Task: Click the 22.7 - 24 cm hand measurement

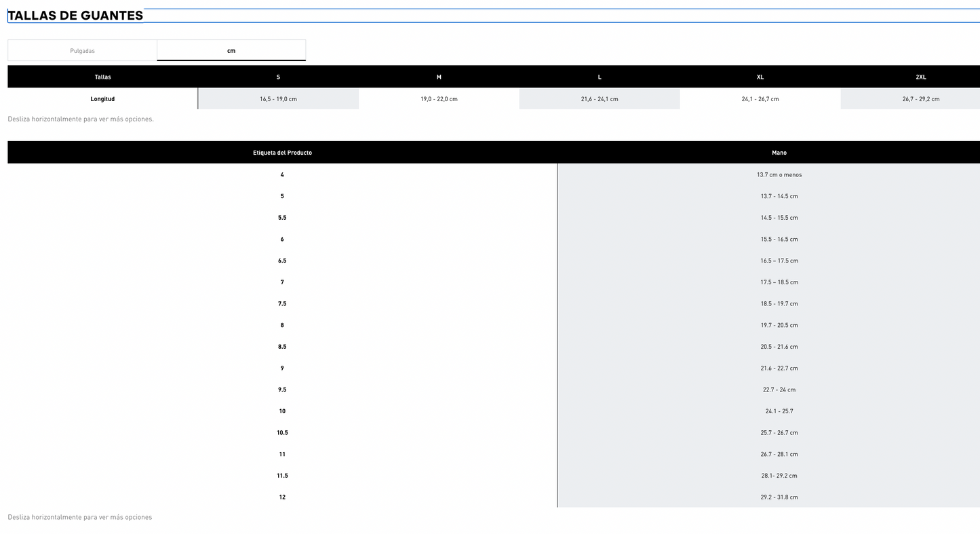Action: pos(779,390)
